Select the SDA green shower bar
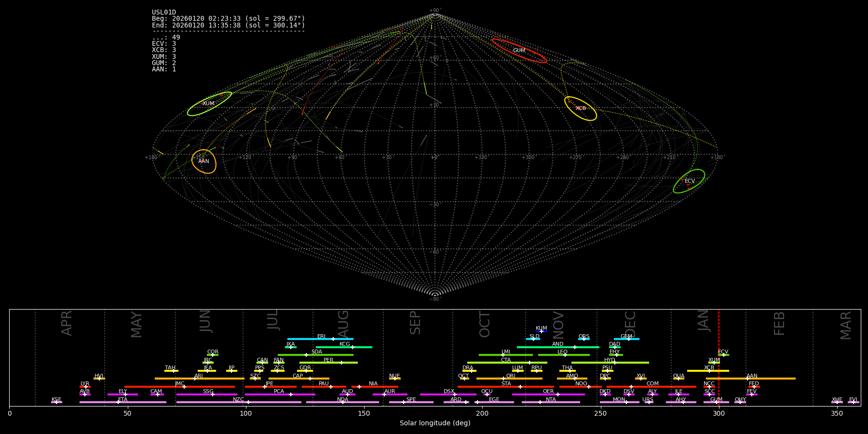 pos(315,355)
